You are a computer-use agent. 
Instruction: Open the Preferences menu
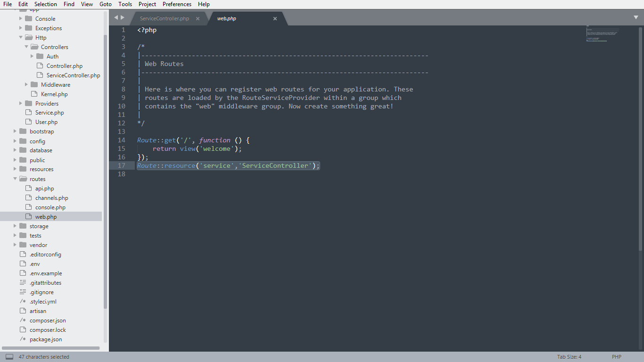pyautogui.click(x=177, y=4)
